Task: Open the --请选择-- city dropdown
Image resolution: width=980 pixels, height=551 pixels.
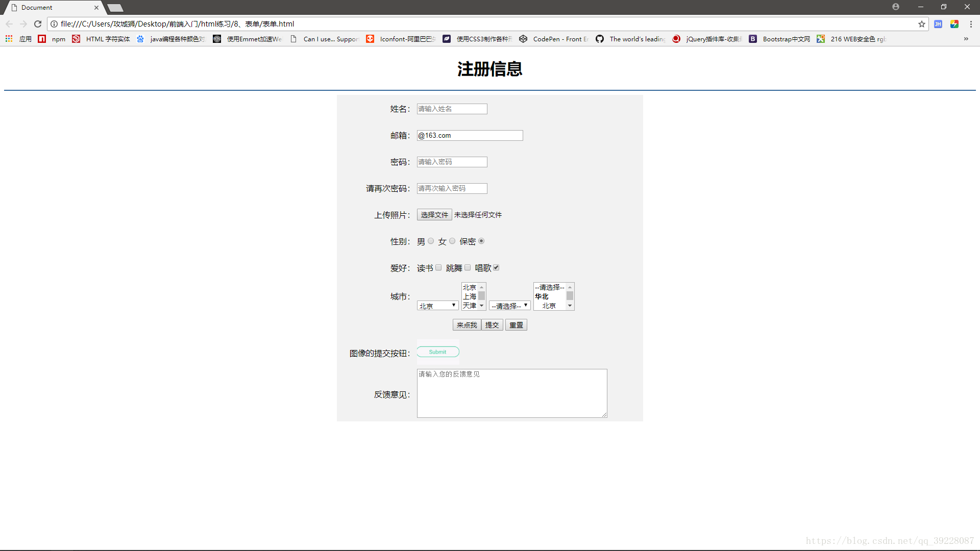Action: (x=510, y=306)
